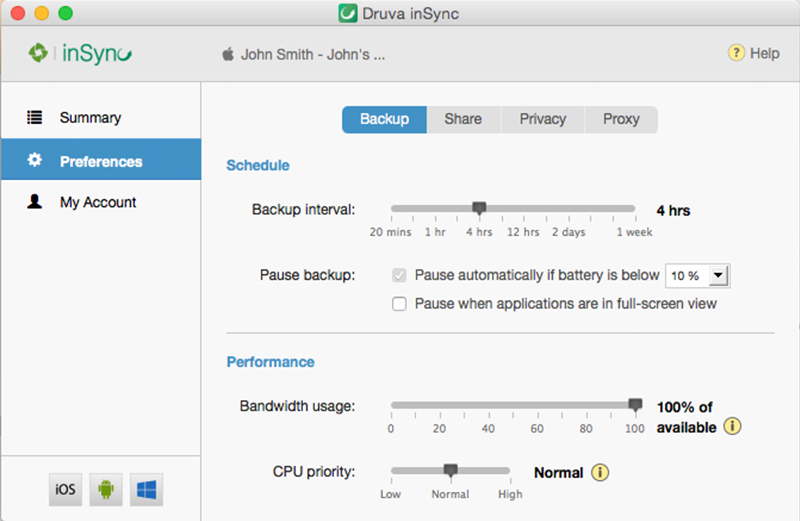
Task: Click the CPU priority slider handle
Action: pos(451,470)
